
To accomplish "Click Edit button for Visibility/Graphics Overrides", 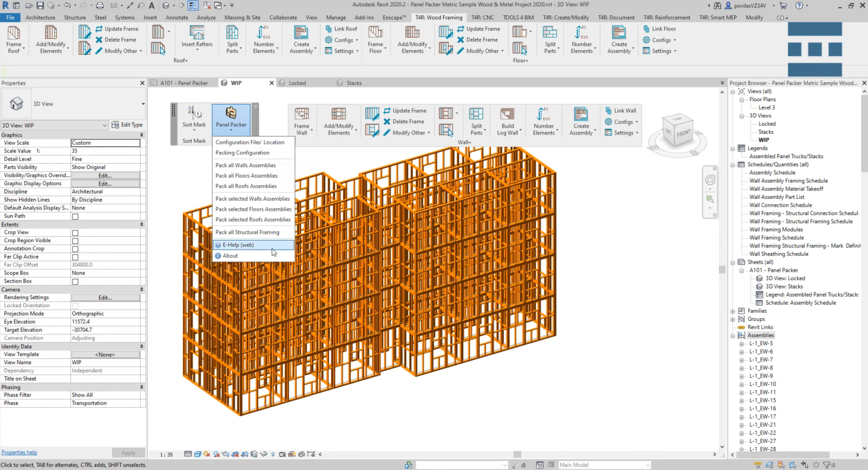I will tap(105, 176).
